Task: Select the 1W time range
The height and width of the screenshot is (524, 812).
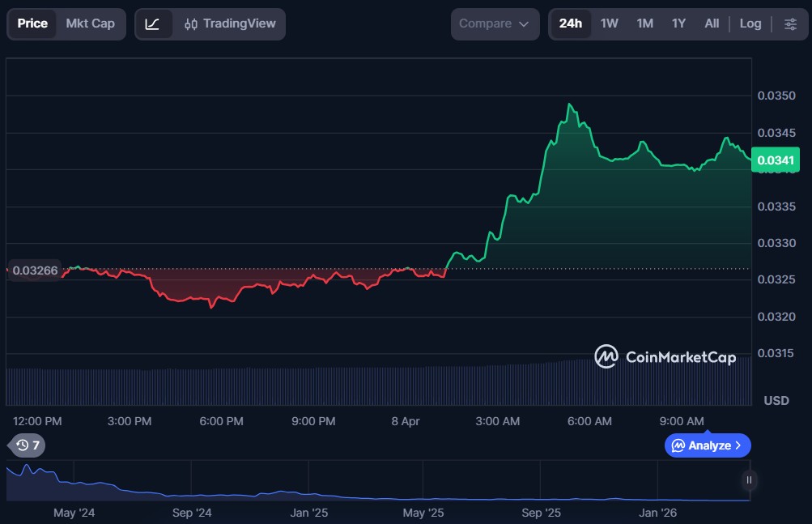Action: click(609, 23)
